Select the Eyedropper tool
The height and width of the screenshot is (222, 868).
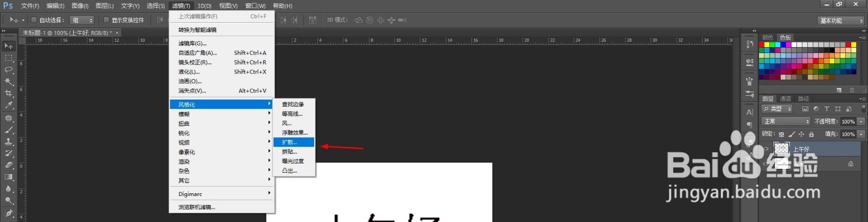(8, 106)
